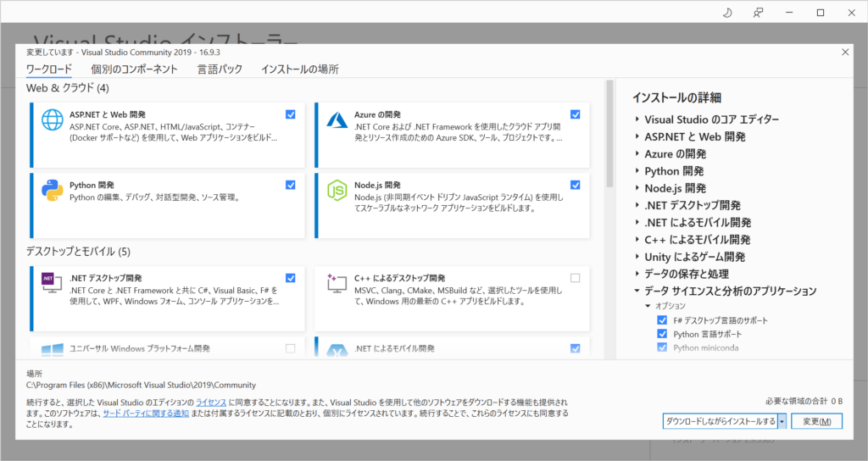Close the modify dialog with the X
Screen dimensions: 868x461
point(845,52)
